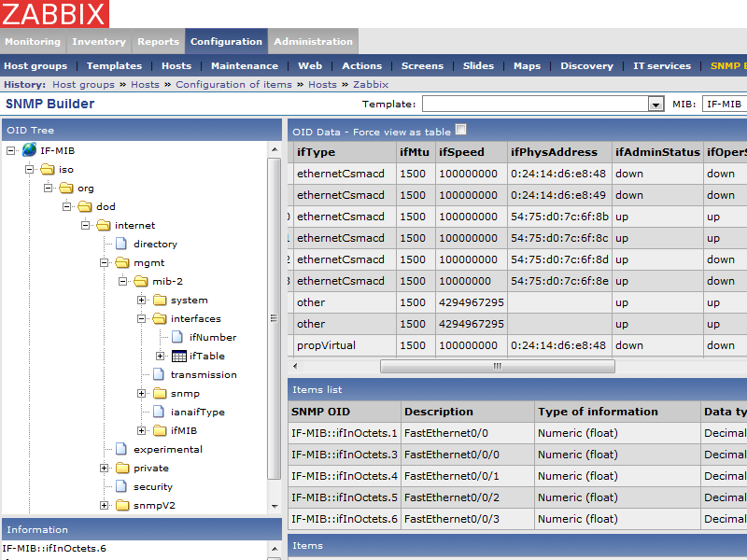Click OID Tree scroll up arrow
This screenshot has width=747, height=560.
pyautogui.click(x=275, y=149)
